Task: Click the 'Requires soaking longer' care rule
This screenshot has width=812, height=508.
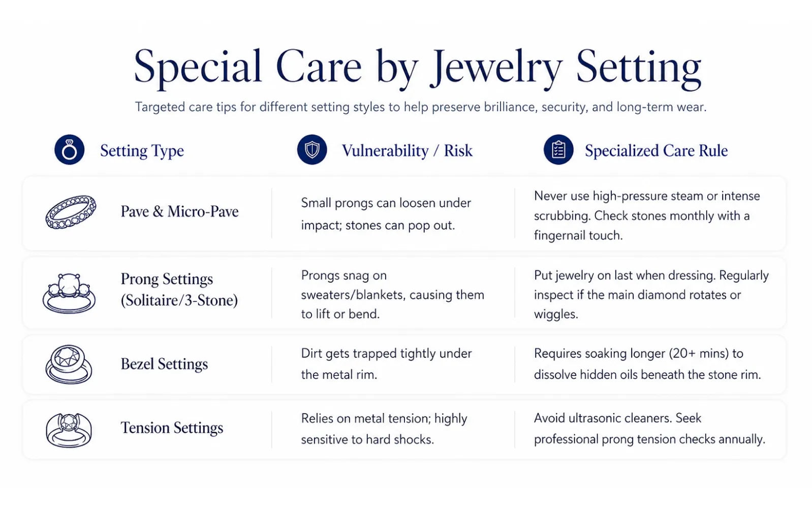Action: [x=647, y=364]
